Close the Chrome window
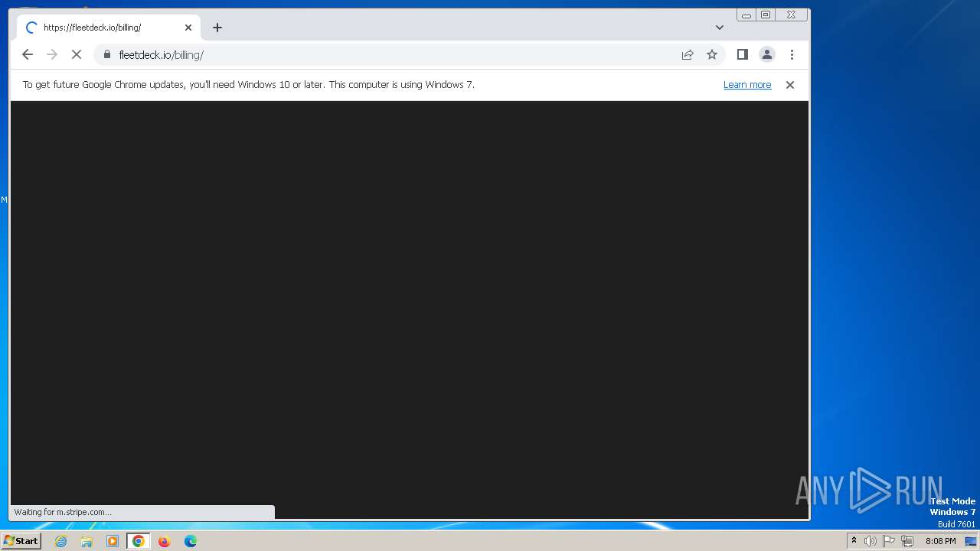980x551 pixels. pyautogui.click(x=791, y=15)
